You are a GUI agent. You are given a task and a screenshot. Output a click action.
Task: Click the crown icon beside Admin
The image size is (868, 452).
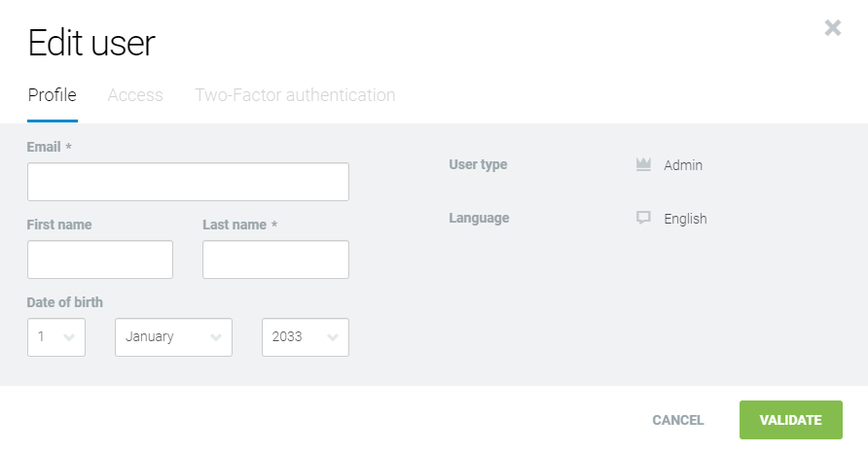pyautogui.click(x=643, y=164)
